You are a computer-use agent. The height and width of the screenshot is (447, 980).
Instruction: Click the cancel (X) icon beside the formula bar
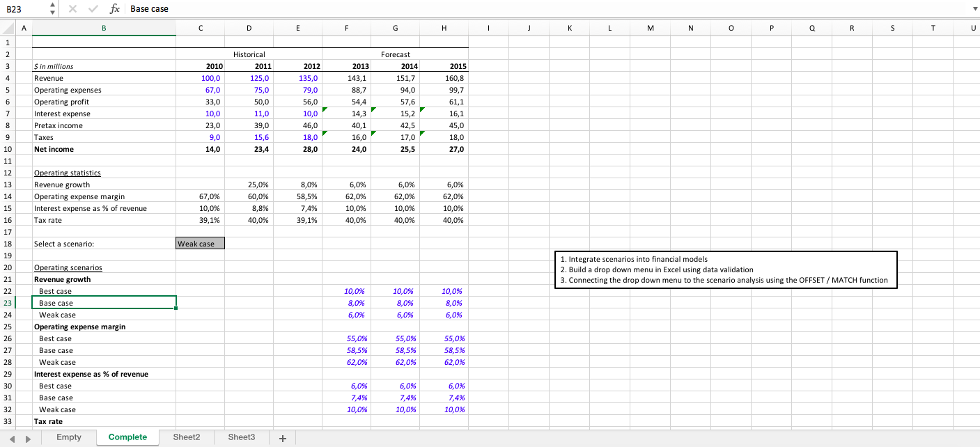[x=73, y=8]
